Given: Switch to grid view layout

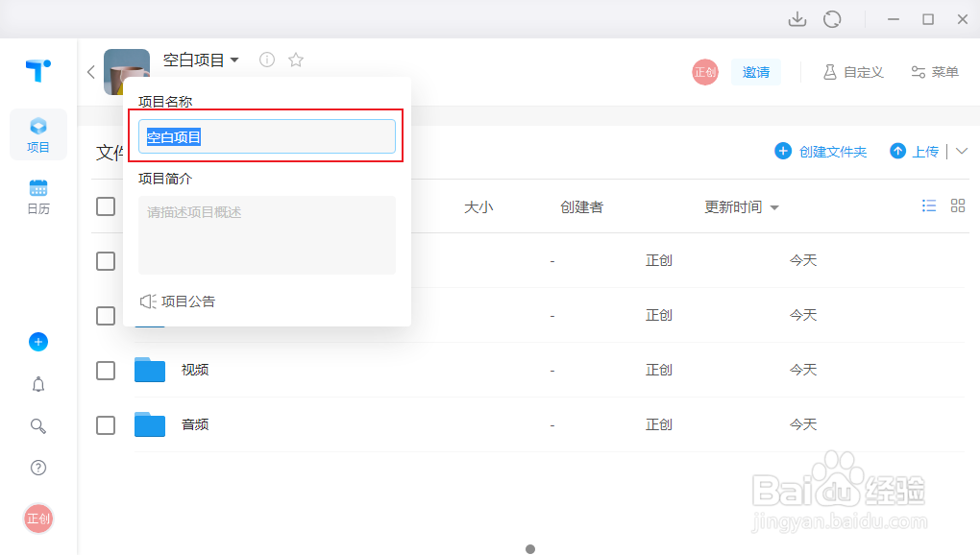Looking at the screenshot, I should pyautogui.click(x=957, y=205).
